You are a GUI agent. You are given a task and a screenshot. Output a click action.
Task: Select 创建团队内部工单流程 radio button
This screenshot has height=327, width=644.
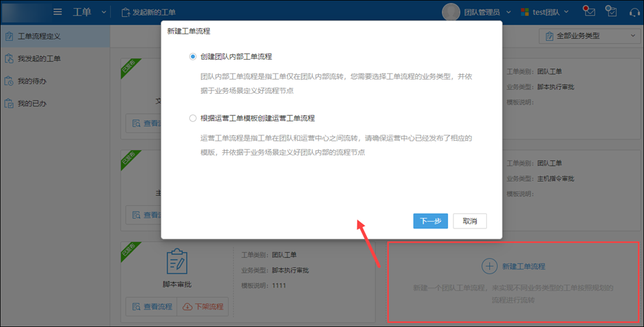point(193,56)
